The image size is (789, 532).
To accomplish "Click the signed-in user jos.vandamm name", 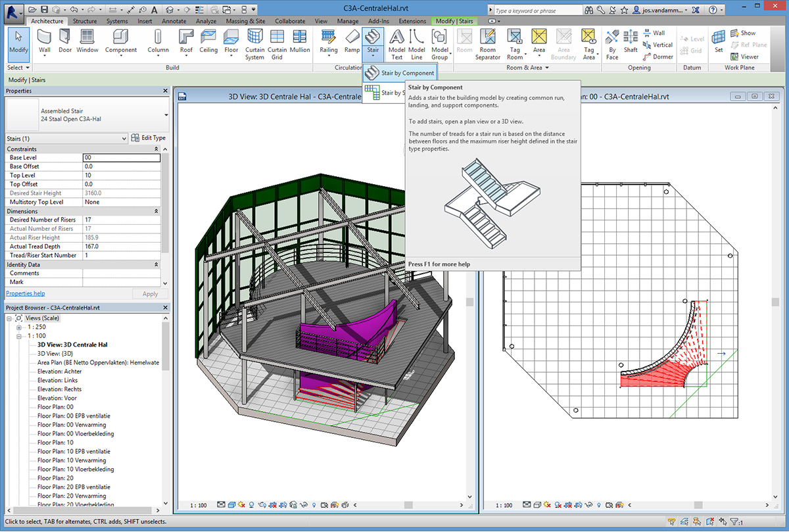I will (663, 11).
